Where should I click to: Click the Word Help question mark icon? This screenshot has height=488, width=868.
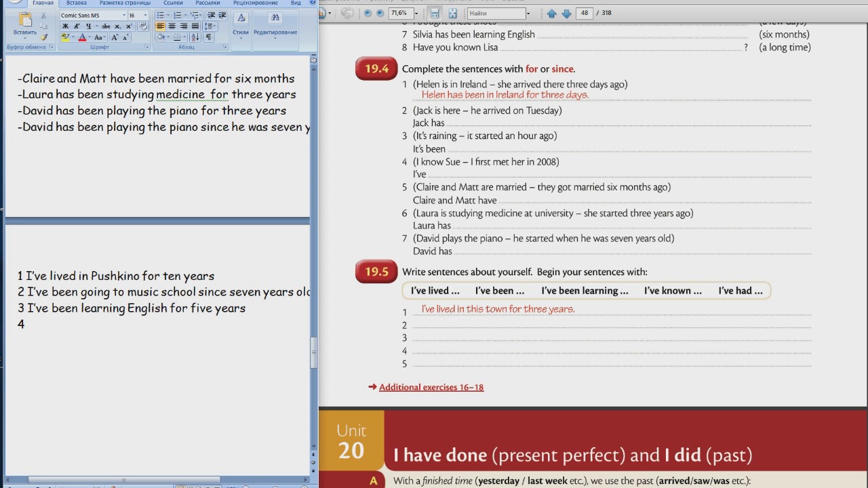(313, 3)
